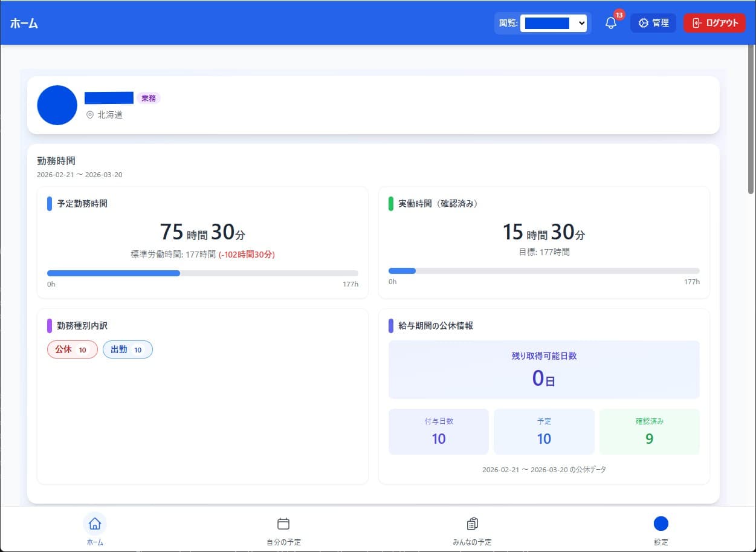
Task: Click the 実働時間 progress bar
Action: 544,271
